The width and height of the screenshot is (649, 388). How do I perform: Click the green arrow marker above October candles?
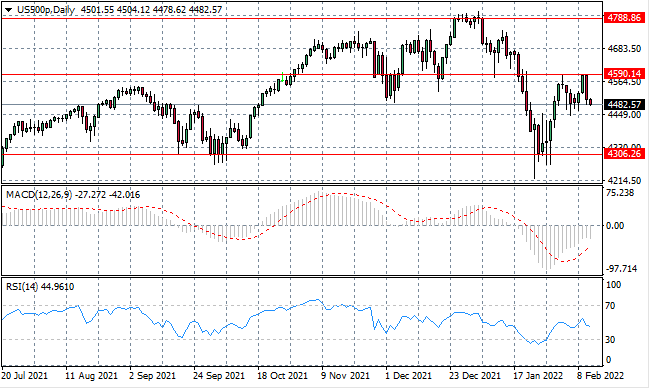[x=282, y=77]
